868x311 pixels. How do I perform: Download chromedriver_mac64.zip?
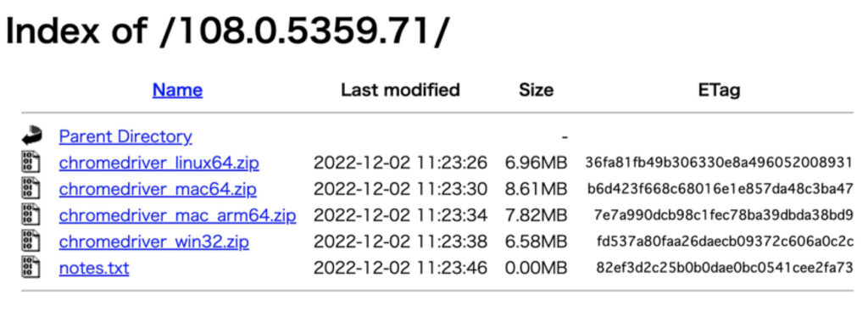158,189
